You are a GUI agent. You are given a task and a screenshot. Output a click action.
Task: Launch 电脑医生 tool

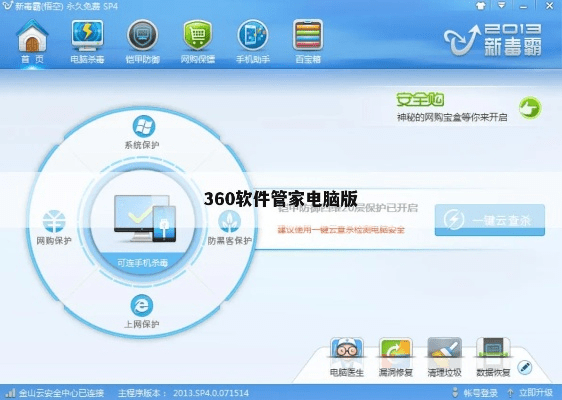point(347,357)
